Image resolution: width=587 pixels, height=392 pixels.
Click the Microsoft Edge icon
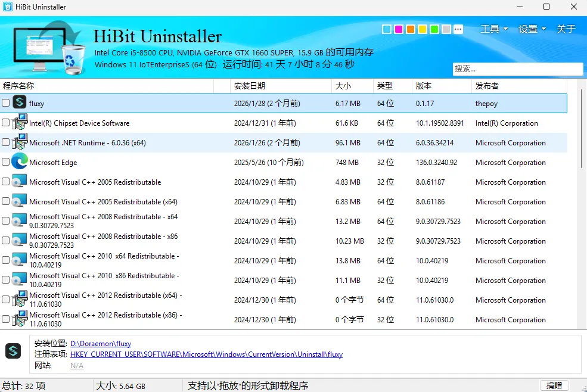[20, 161]
